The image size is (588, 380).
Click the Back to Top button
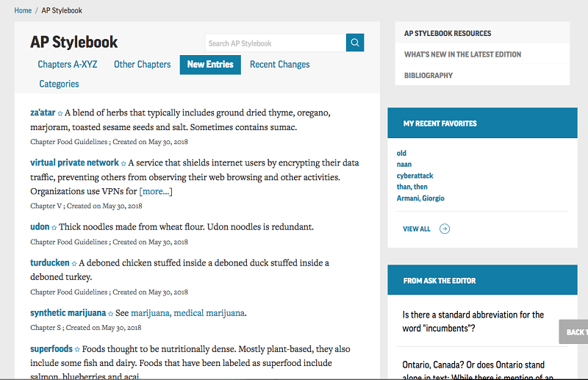573,332
